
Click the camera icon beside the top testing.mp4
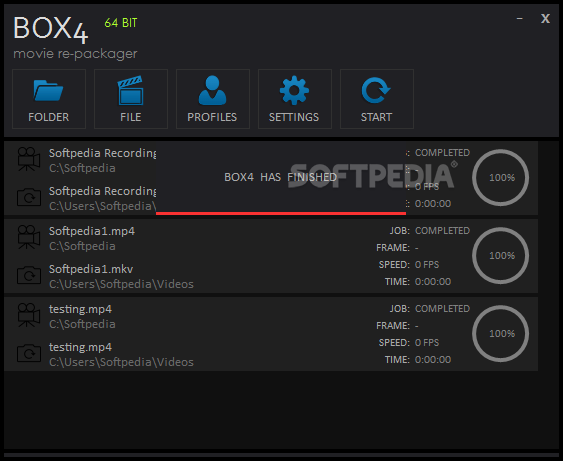click(29, 315)
